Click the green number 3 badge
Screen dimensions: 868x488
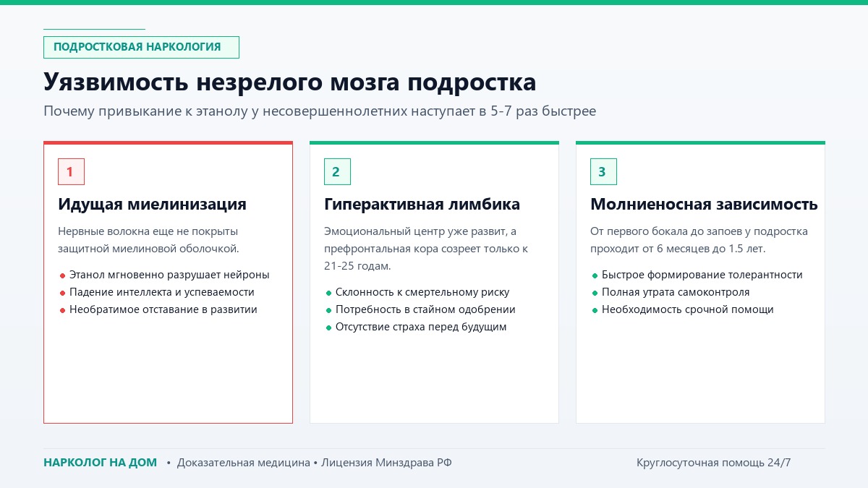point(603,172)
